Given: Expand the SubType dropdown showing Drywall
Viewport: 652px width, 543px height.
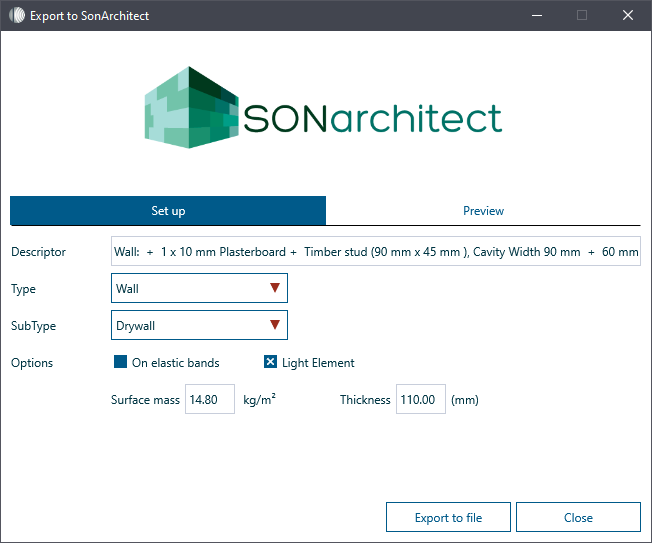Looking at the screenshot, I should point(199,325).
